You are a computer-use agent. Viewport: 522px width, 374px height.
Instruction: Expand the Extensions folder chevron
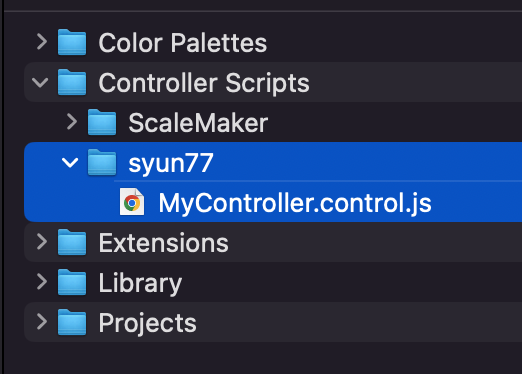coord(42,242)
